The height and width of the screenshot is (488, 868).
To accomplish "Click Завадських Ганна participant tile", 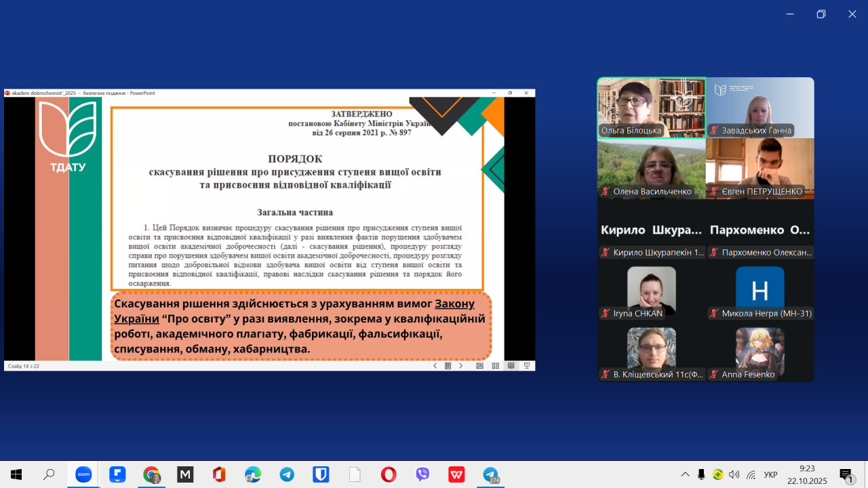I will tap(759, 108).
